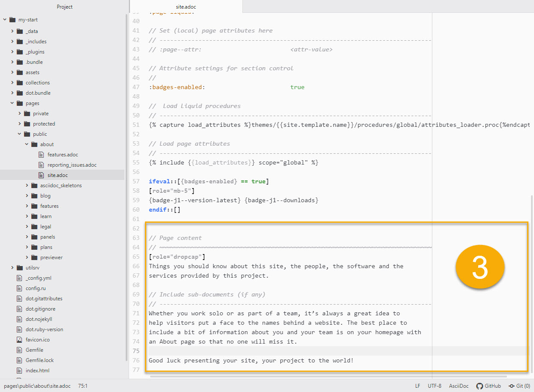Click the file icon beside _config.yml
The image size is (534, 392).
click(19, 278)
